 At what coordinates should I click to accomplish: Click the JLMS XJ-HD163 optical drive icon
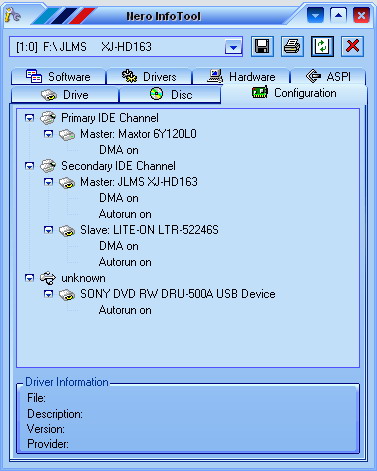pyautogui.click(x=67, y=183)
